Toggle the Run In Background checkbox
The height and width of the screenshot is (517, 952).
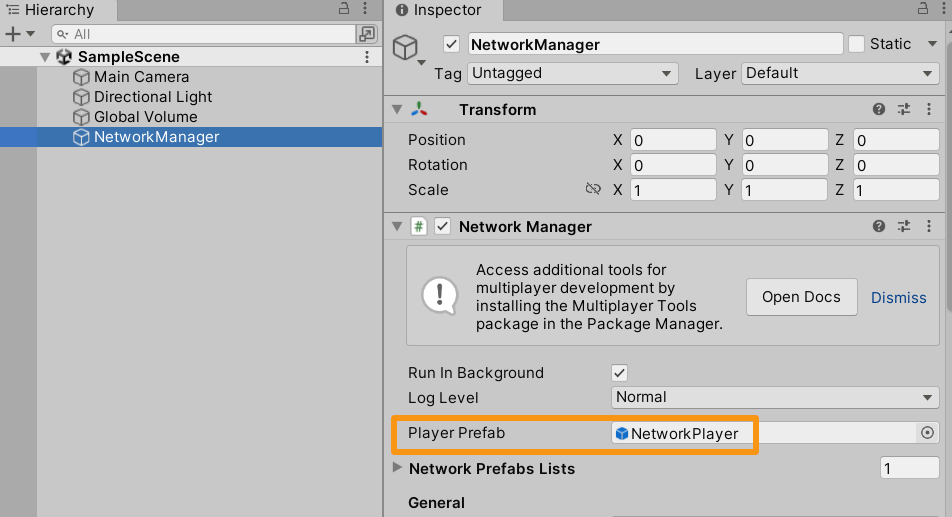click(x=619, y=373)
